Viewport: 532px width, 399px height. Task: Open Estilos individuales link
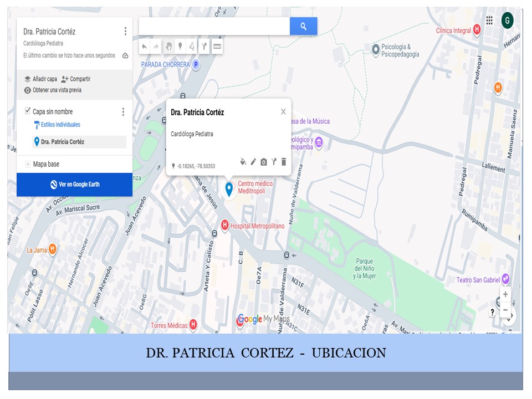[57, 125]
